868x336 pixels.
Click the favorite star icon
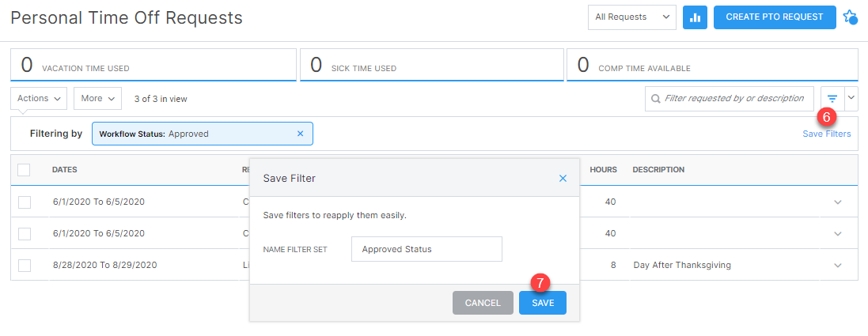pos(850,17)
